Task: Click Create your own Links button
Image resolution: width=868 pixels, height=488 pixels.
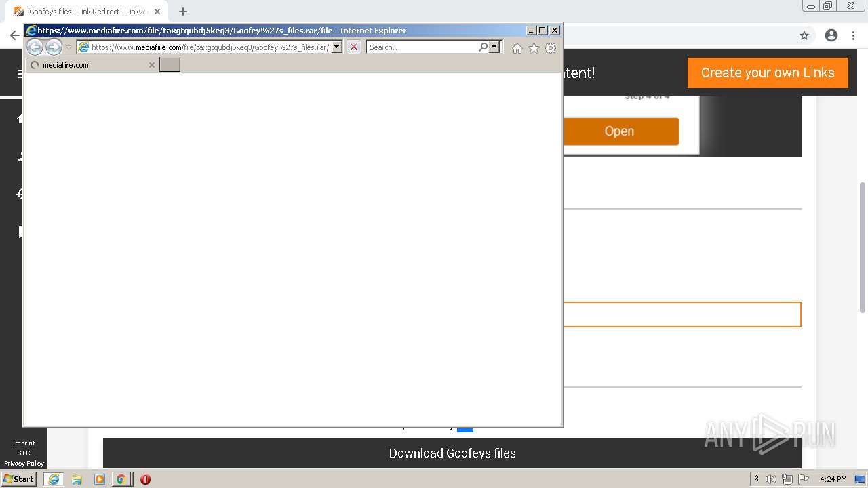Action: [x=768, y=73]
